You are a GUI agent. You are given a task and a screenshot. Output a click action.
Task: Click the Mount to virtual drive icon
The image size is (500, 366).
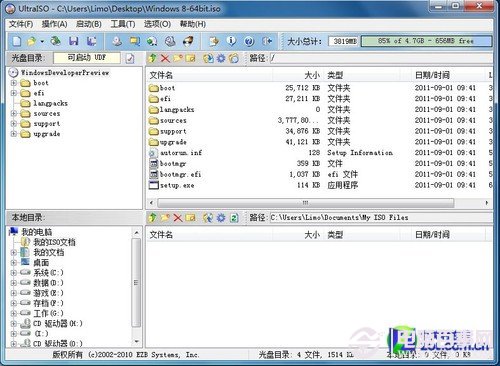(170, 41)
